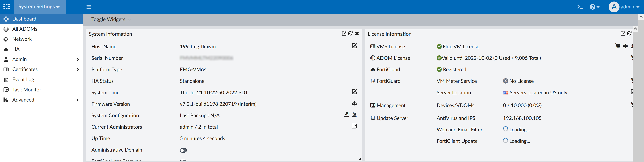Open the System Settings dropdown

[x=39, y=7]
